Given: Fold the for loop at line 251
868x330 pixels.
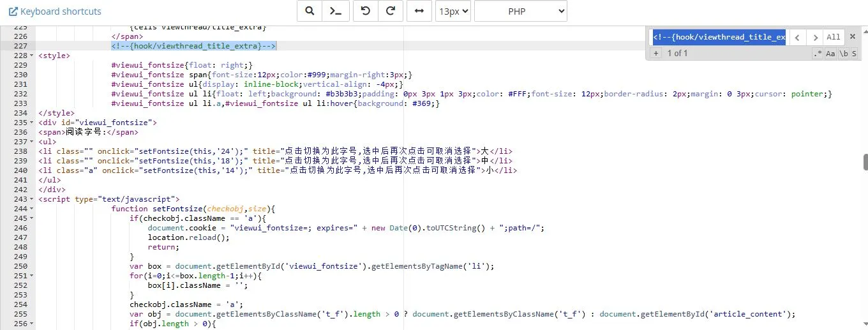Looking at the screenshot, I should tap(32, 276).
